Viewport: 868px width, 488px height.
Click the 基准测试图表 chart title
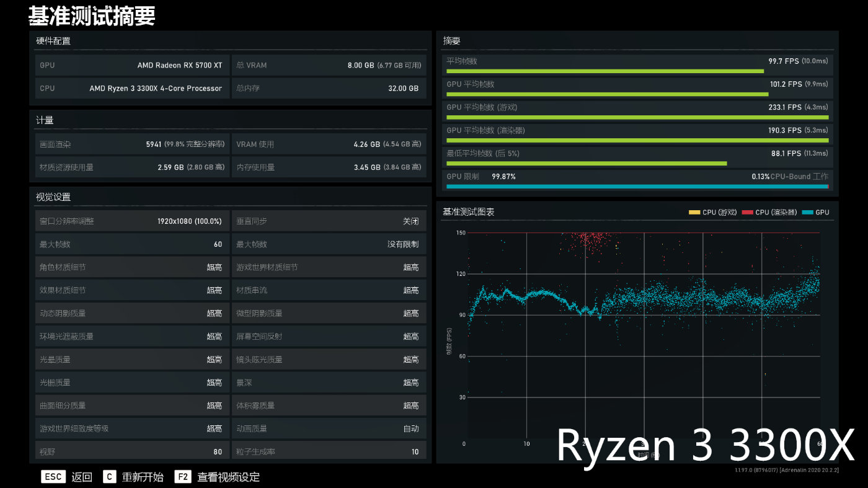coord(468,212)
